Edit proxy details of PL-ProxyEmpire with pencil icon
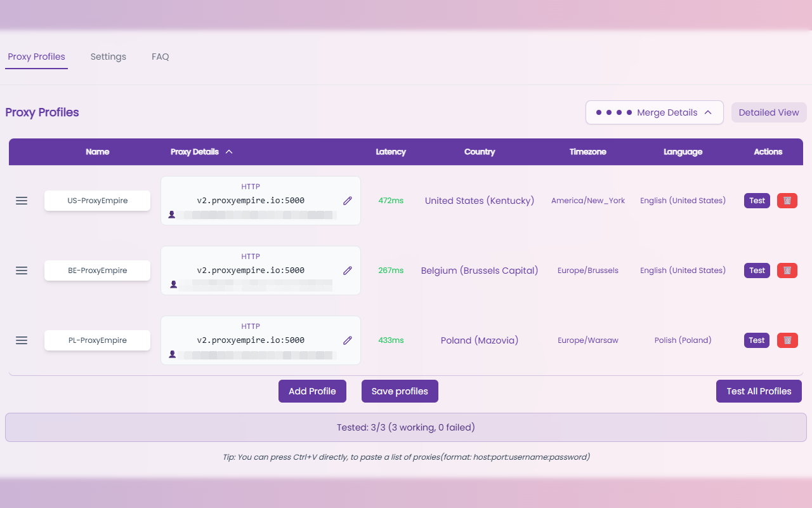Viewport: 812px width, 508px height. (x=348, y=340)
